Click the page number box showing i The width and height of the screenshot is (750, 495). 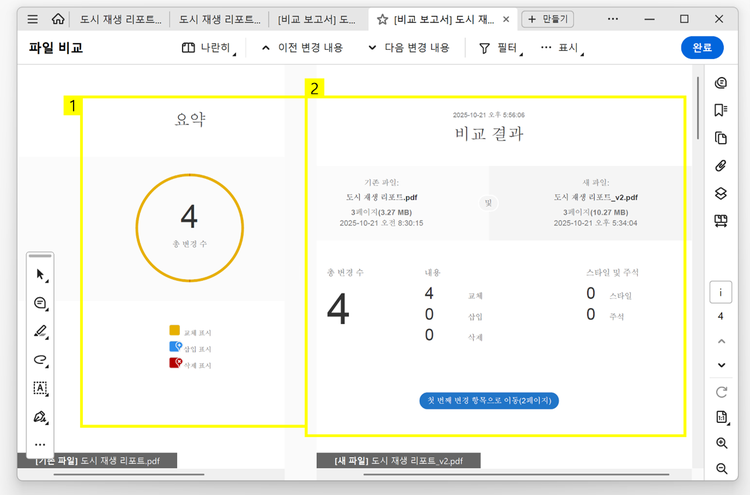point(721,292)
